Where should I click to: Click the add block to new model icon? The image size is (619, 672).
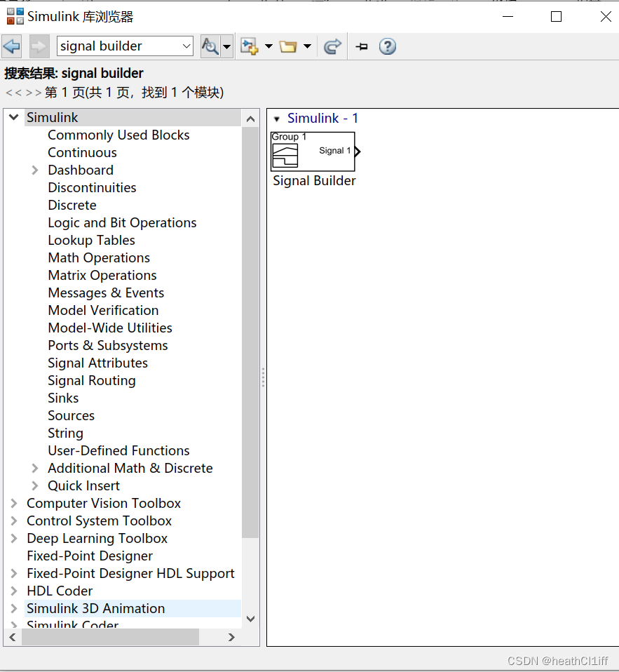coord(249,46)
